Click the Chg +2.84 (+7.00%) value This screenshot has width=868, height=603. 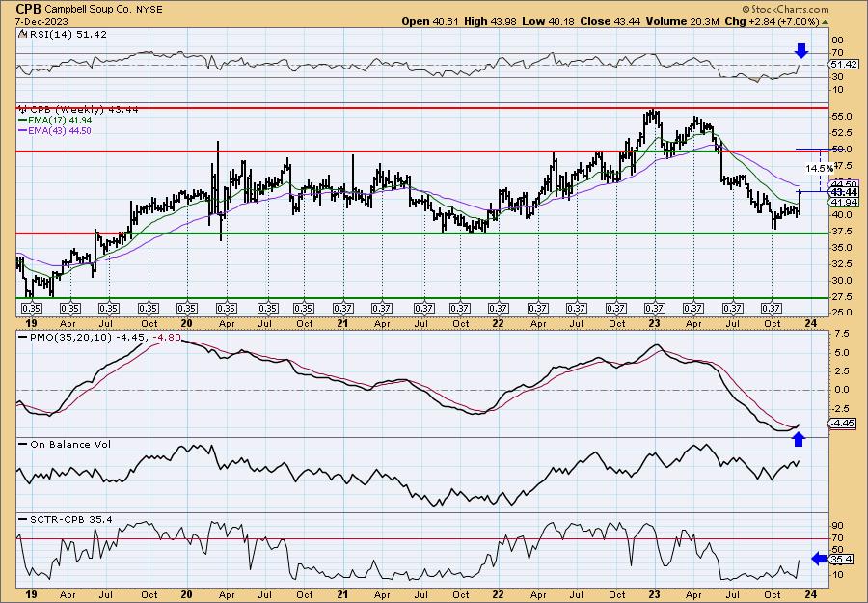click(772, 21)
